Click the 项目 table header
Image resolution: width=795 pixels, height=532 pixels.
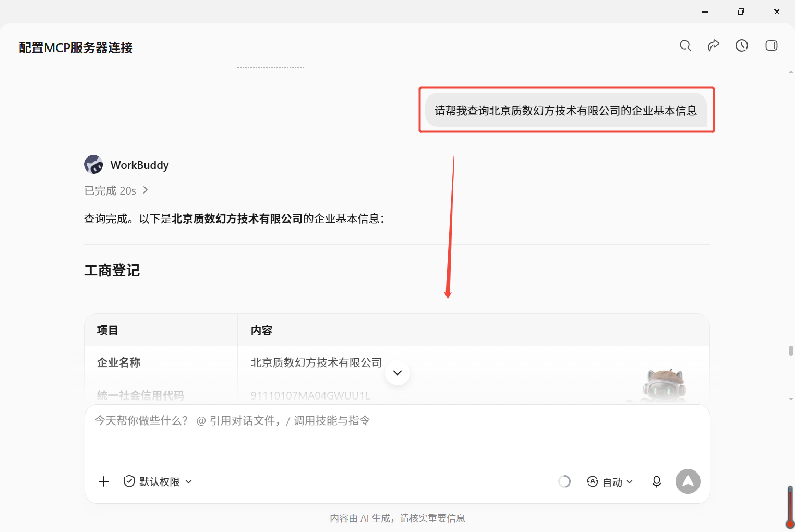tap(107, 330)
